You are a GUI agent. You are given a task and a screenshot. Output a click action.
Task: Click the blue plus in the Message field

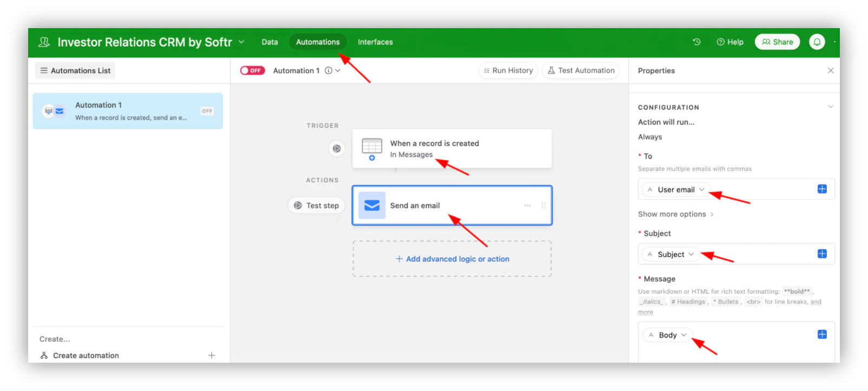(822, 334)
